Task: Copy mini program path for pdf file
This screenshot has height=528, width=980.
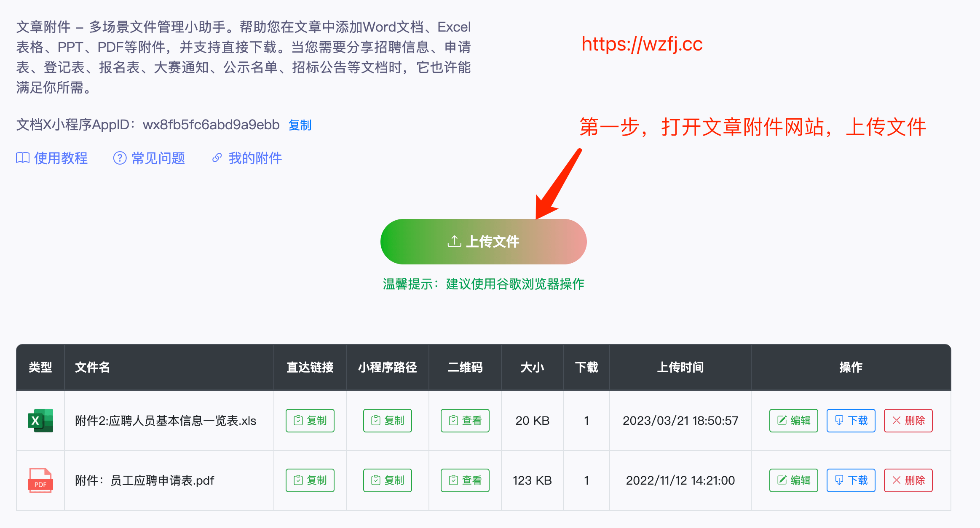Action: point(388,480)
